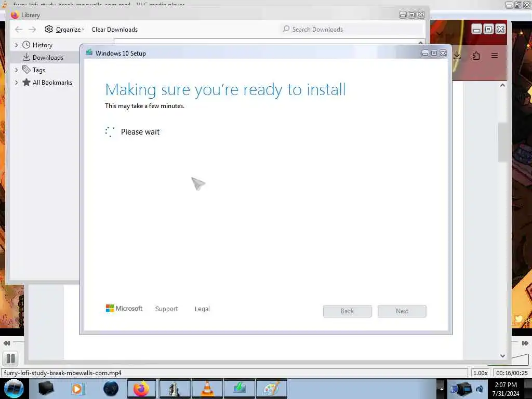Viewport: 532px width, 399px height.
Task: Expand the All Bookmarks node
Action: 16,83
